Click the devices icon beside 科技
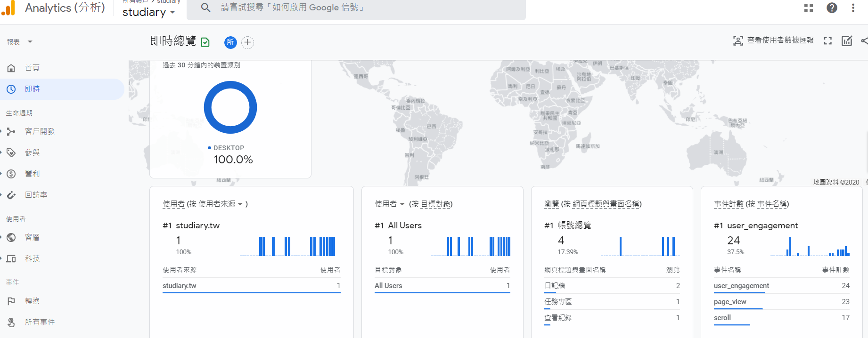 click(x=11, y=258)
